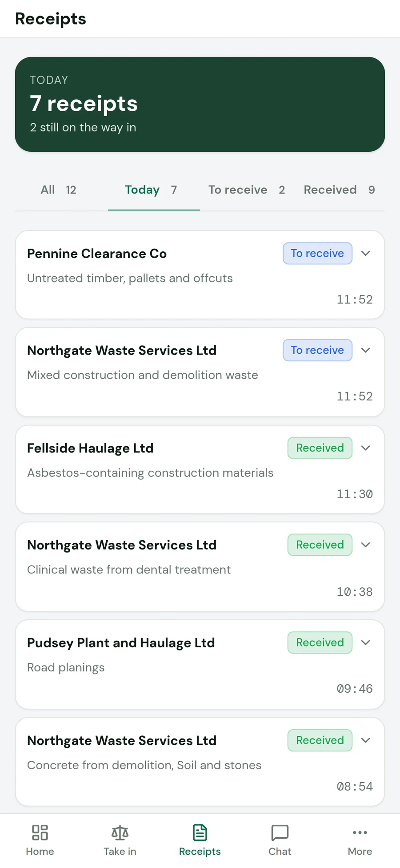Switch to the To receive tab
The height and width of the screenshot is (868, 400).
(247, 190)
